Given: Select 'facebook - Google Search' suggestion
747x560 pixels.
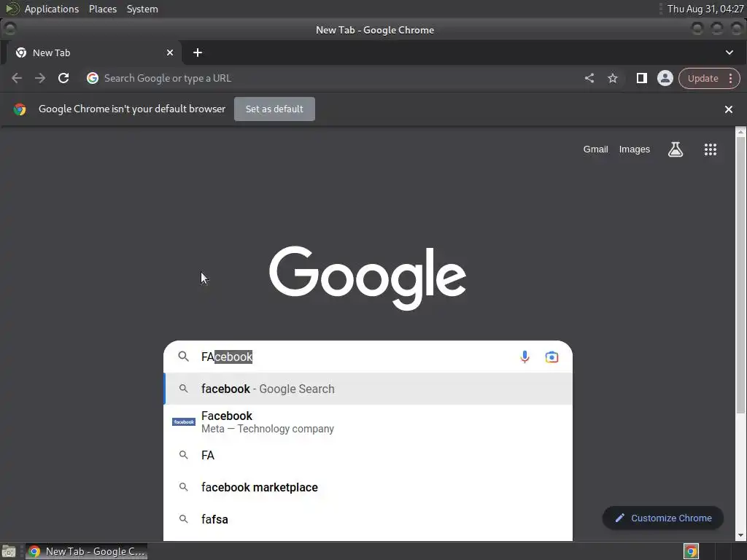Looking at the screenshot, I should pos(368,389).
